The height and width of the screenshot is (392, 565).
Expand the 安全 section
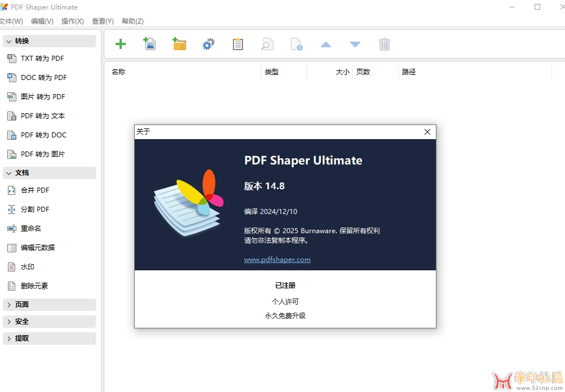coord(49,322)
